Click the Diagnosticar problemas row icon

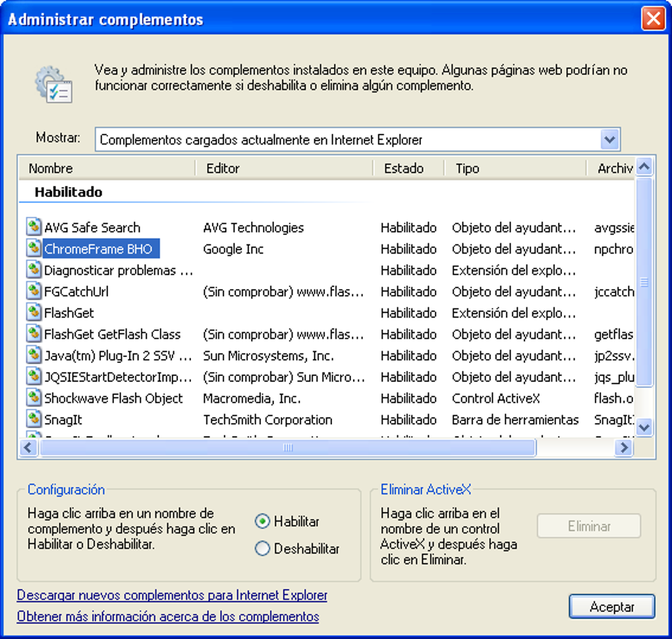click(34, 269)
